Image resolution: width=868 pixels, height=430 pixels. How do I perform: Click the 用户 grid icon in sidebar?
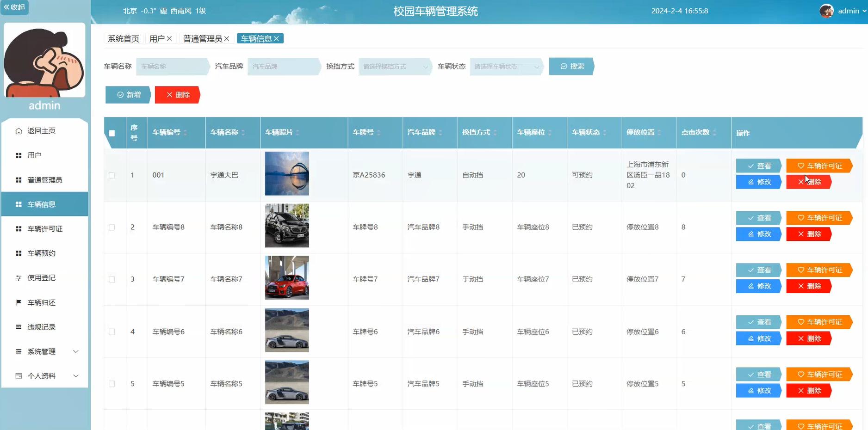[x=19, y=155]
